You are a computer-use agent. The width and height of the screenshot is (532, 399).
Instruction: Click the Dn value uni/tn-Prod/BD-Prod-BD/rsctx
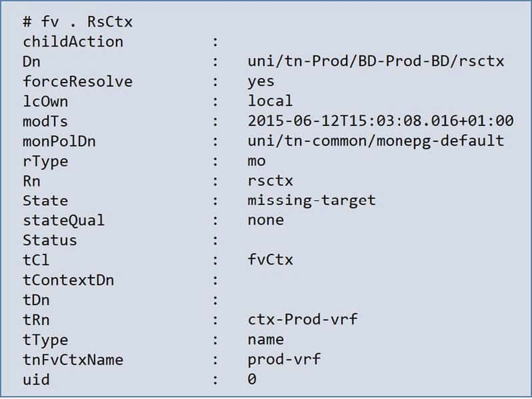coord(375,61)
